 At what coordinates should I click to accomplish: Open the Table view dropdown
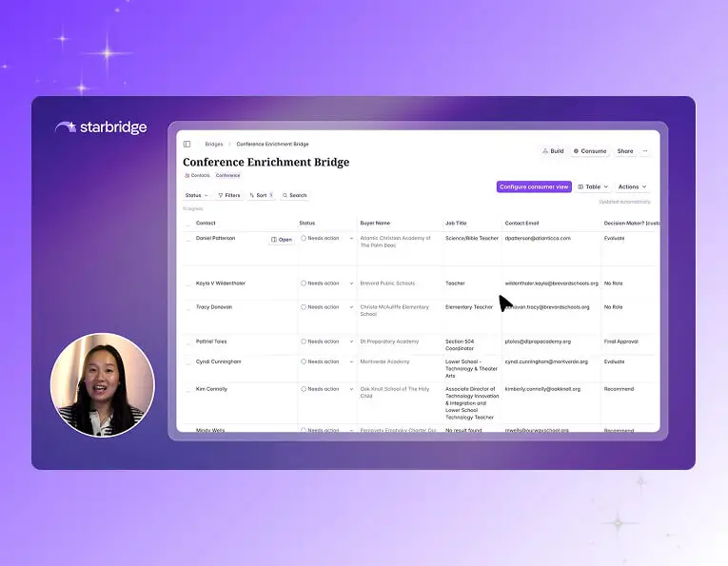pyautogui.click(x=593, y=187)
